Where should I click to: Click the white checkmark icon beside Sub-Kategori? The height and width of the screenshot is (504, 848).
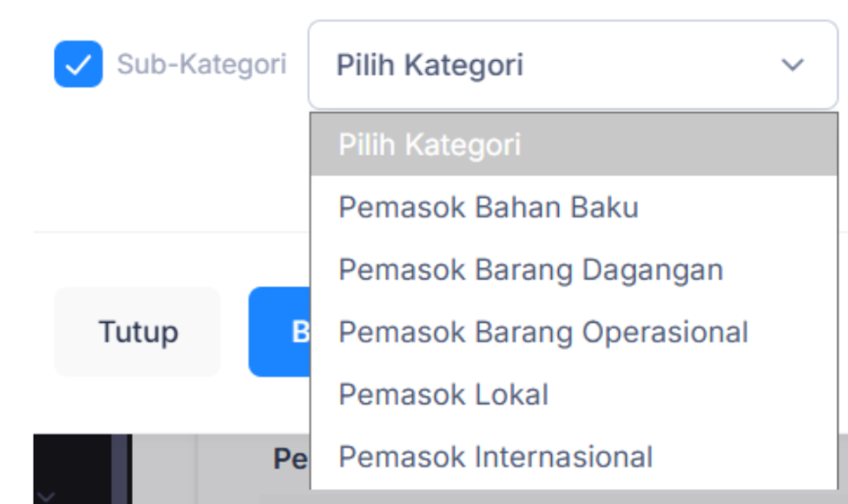[x=78, y=65]
